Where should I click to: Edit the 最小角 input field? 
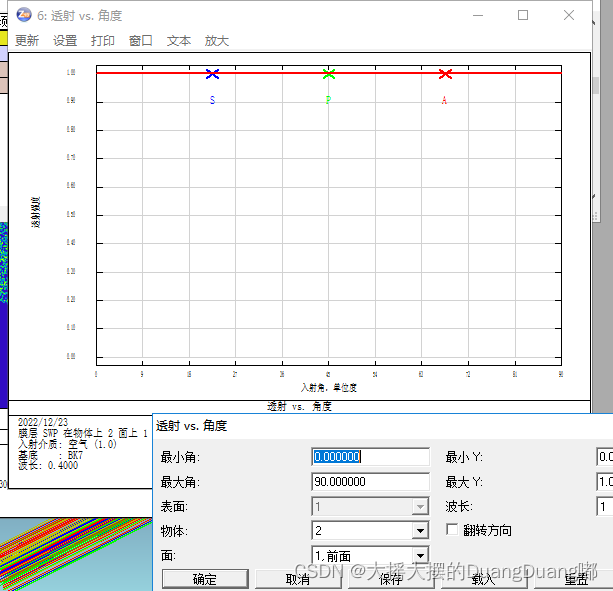(x=370, y=457)
